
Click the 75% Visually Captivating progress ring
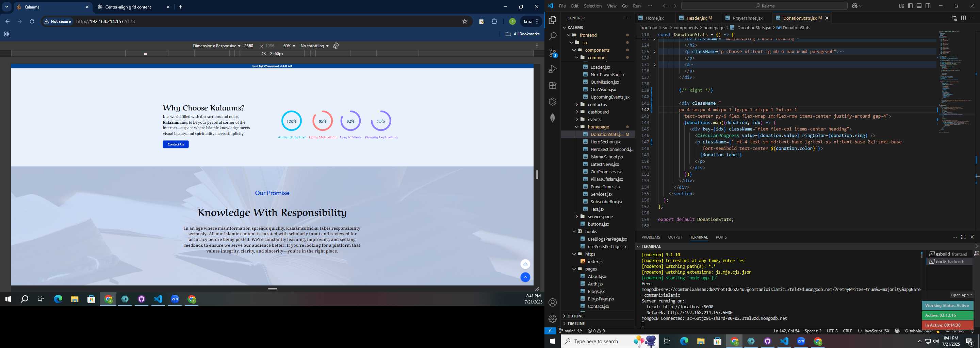(381, 121)
